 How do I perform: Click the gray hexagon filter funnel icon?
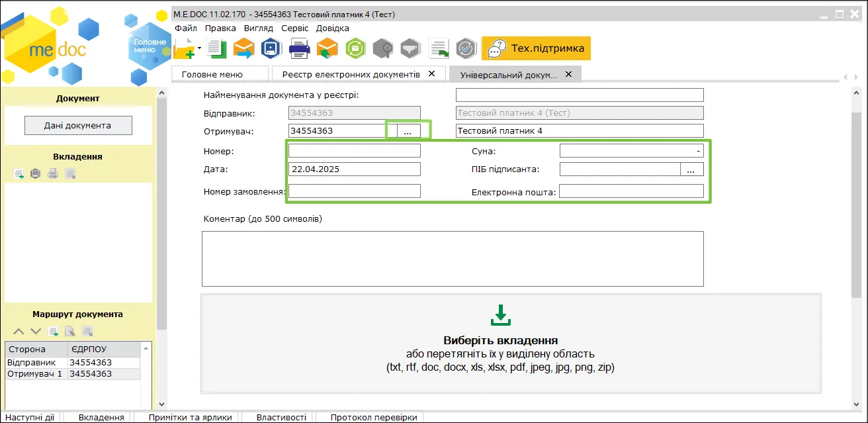pyautogui.click(x=411, y=48)
